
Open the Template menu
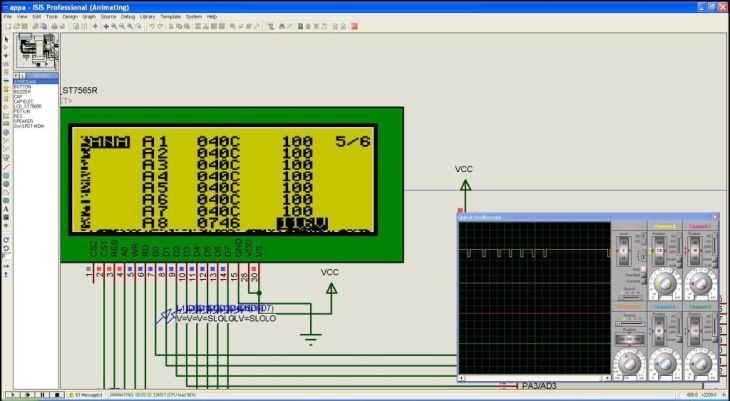[170, 16]
